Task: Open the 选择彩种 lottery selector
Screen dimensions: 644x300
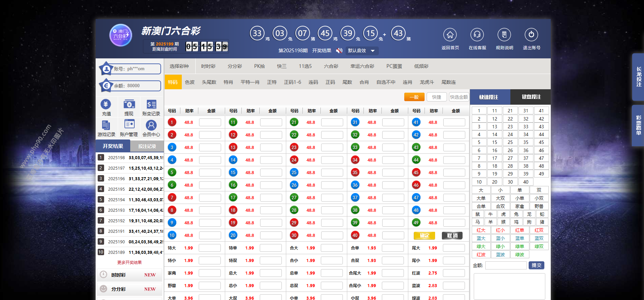Action: click(x=179, y=66)
